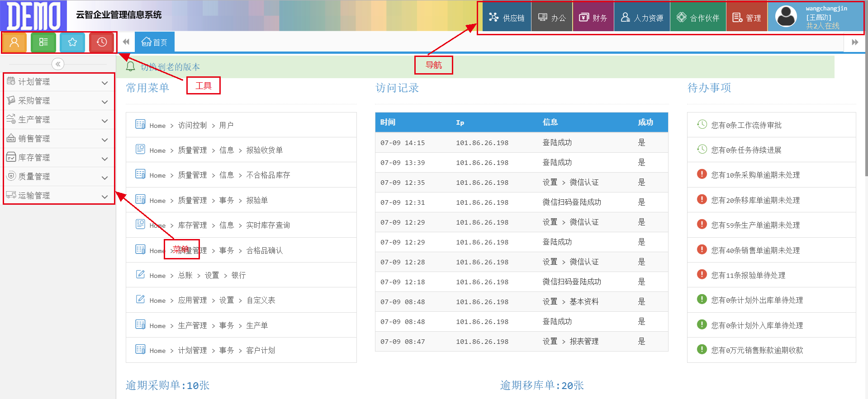Viewport: 868px width, 399px height.
Task: Click the blue favorites star tool icon
Action: point(72,42)
